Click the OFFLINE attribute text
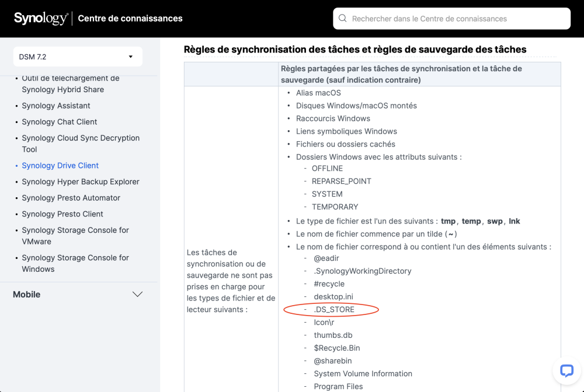 click(x=328, y=169)
